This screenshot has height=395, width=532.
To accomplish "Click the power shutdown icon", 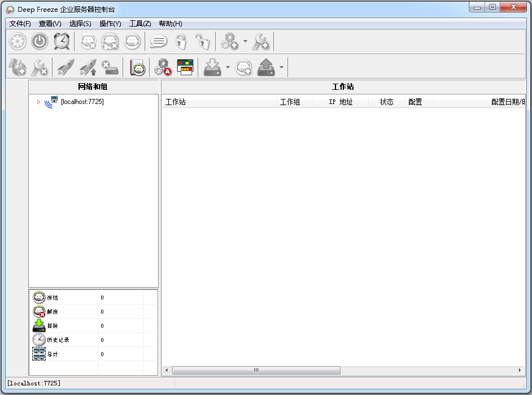I will click(40, 42).
